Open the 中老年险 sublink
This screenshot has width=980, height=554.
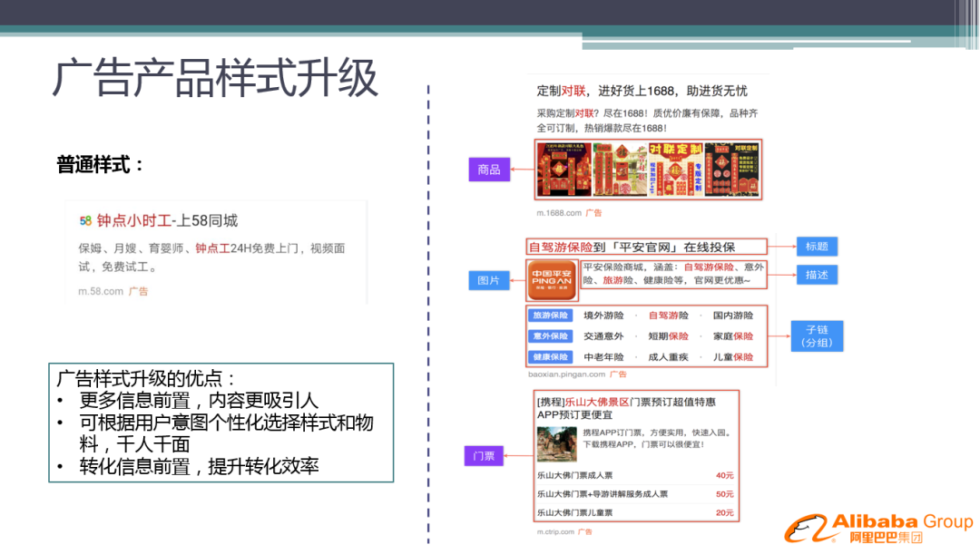603,356
